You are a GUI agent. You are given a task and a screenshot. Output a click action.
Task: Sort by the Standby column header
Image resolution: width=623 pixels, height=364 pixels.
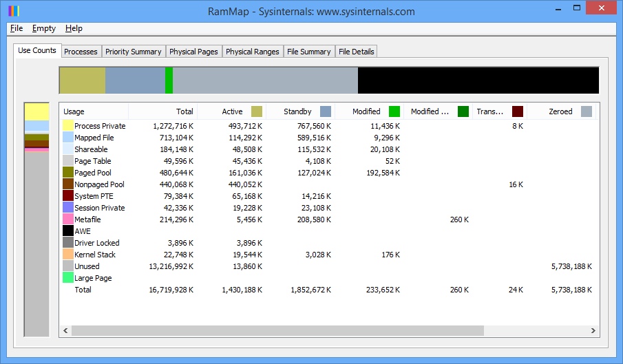point(300,111)
